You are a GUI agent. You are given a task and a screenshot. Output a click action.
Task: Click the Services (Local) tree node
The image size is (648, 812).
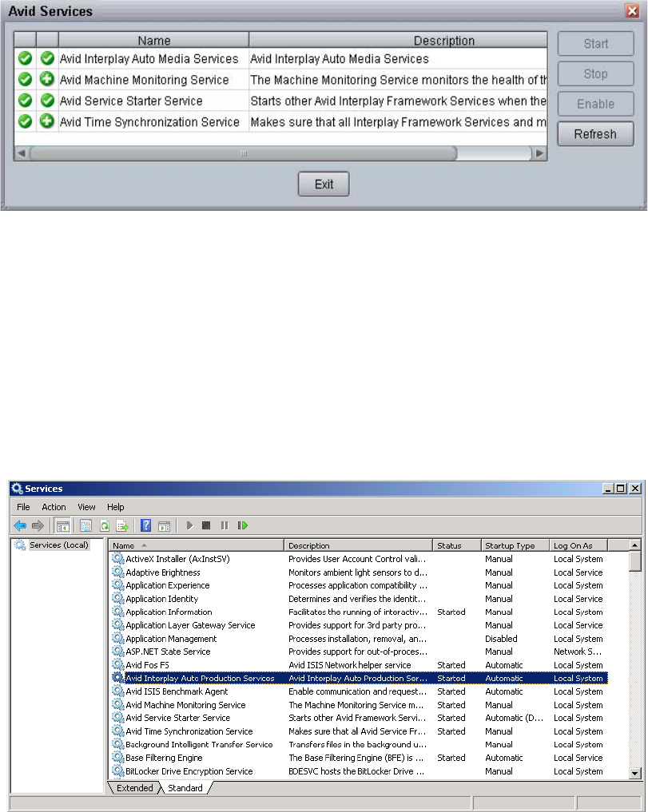pos(58,545)
